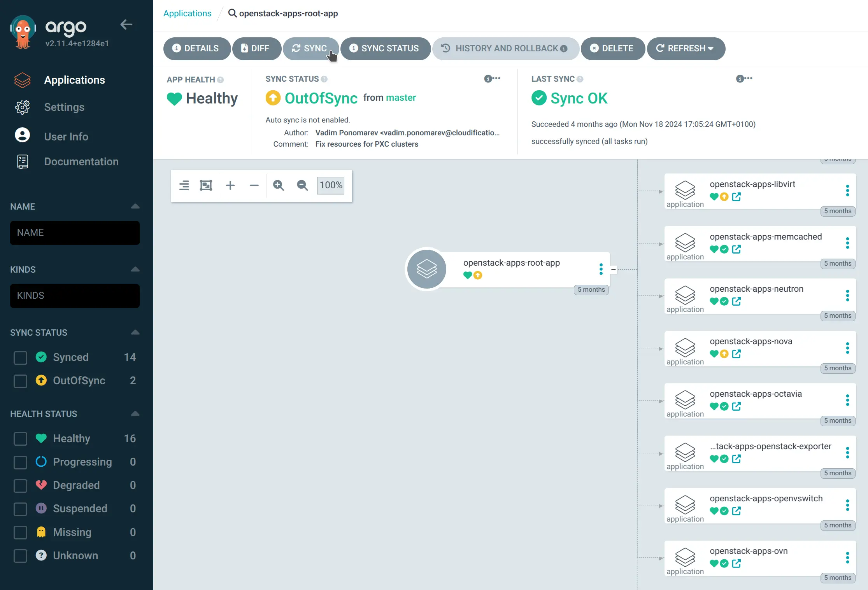Screen dimensions: 868x590
Task: Zoom in with magnifier plus icon
Action: click(278, 185)
